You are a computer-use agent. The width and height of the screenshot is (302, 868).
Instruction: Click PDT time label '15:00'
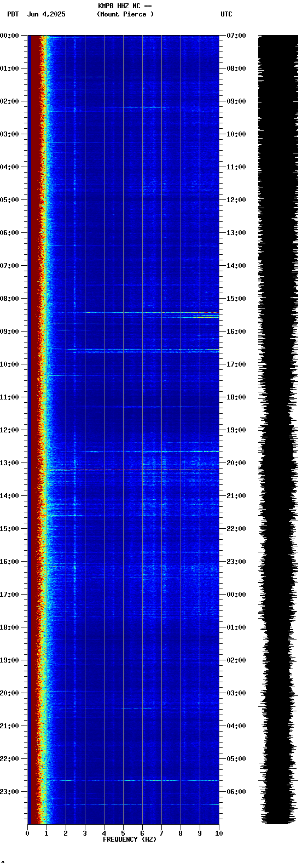9,529
